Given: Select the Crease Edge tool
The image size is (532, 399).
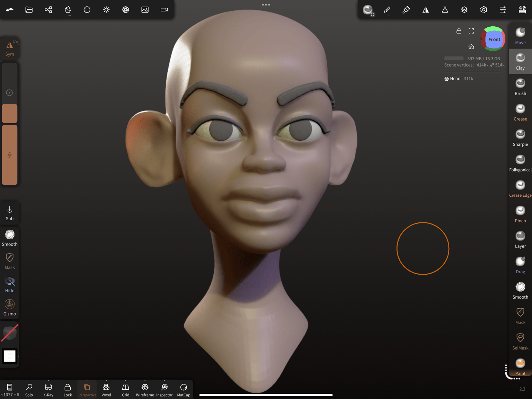Looking at the screenshot, I should coord(520,189).
